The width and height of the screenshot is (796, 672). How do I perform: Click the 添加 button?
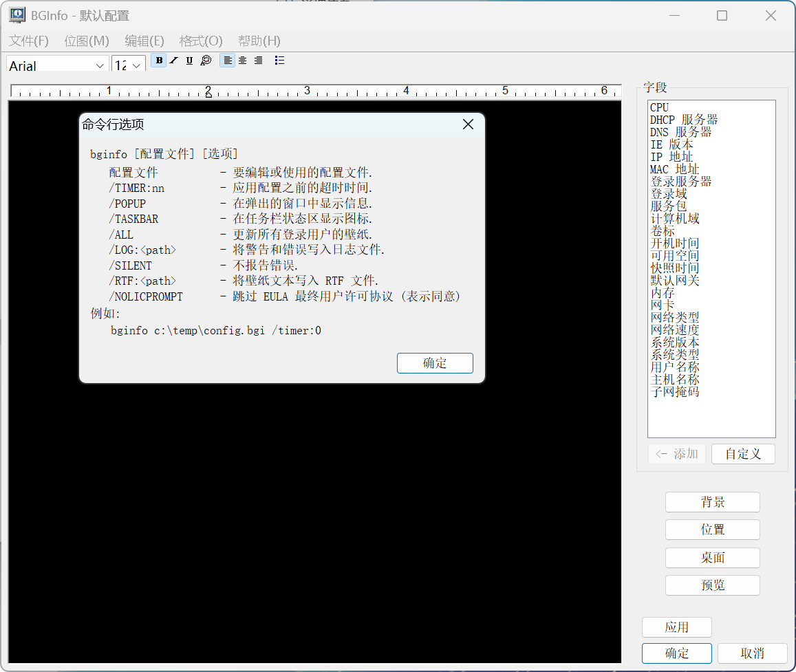pos(677,454)
